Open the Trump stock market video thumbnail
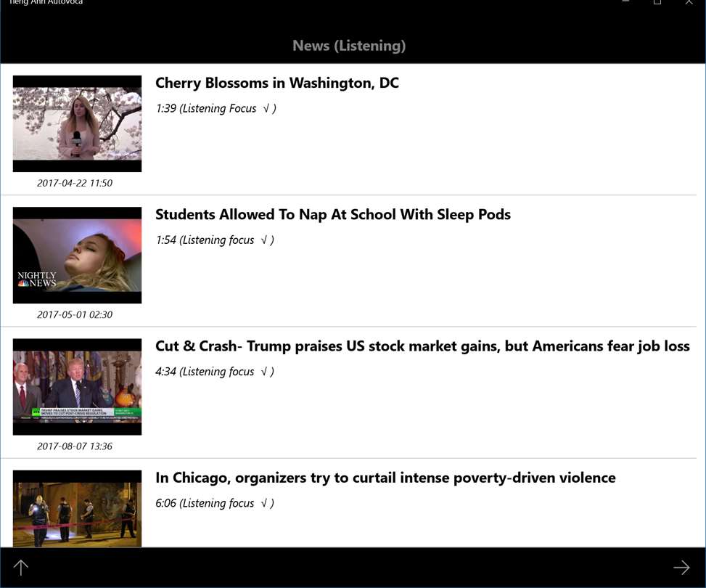Screen dimensions: 706x588 point(77,387)
